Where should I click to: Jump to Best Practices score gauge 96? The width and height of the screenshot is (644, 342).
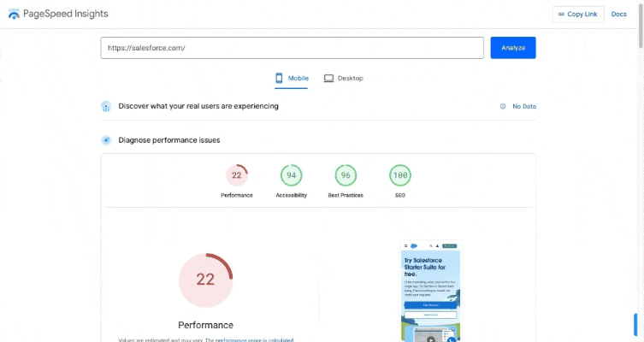click(x=346, y=175)
